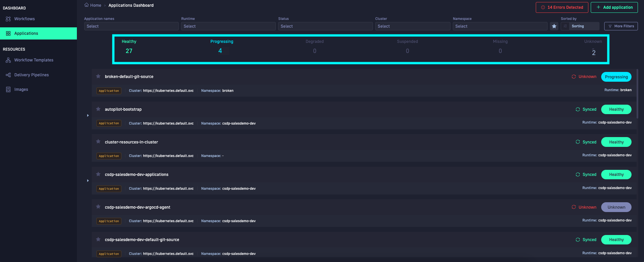Open the Runtime filter dropdown

pyautogui.click(x=228, y=26)
